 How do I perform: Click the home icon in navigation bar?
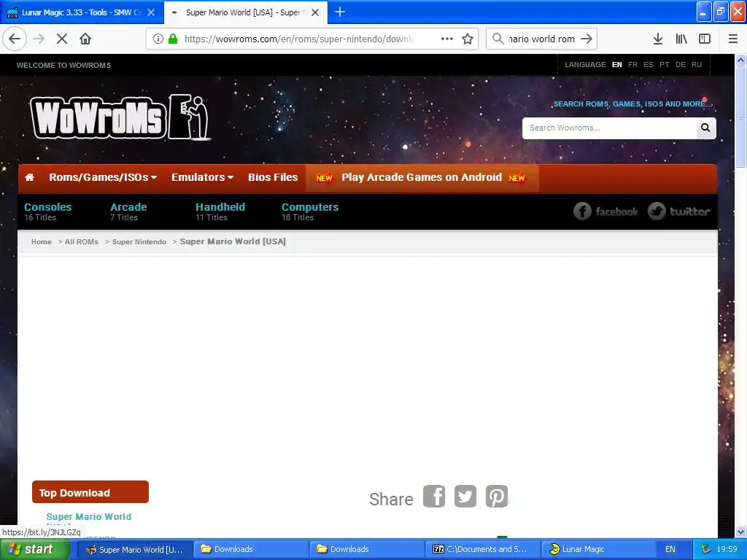point(29,177)
